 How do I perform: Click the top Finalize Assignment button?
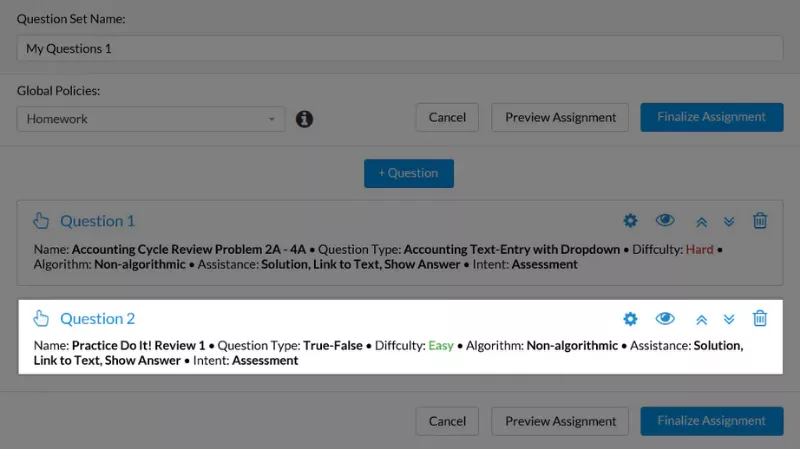pos(712,117)
